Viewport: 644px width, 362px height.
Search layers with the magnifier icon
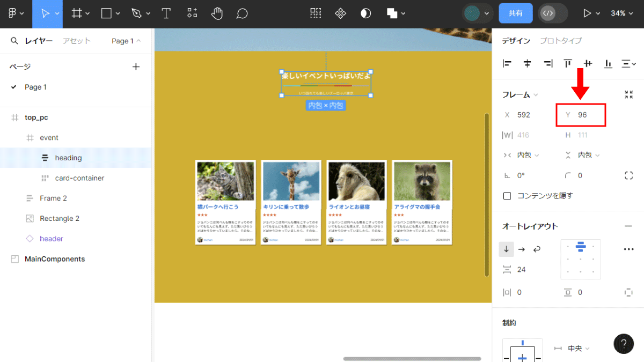tap(14, 41)
